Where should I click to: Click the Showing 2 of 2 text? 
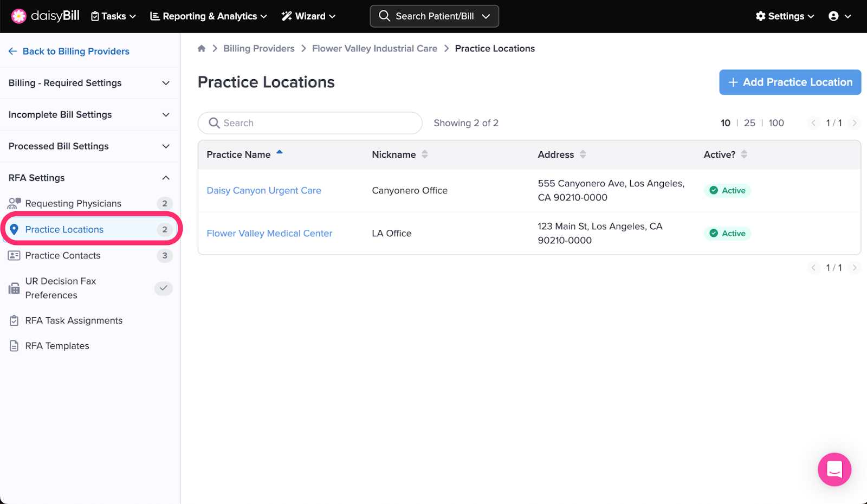coord(466,123)
